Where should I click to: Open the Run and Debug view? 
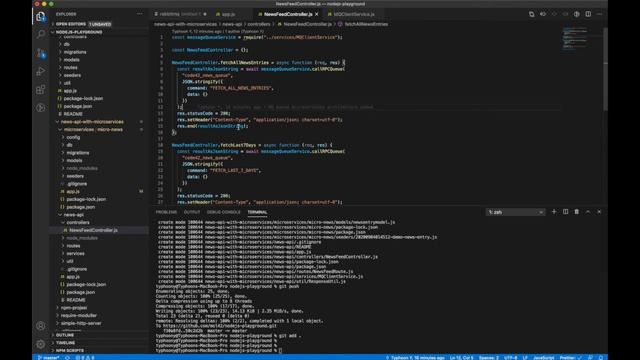[x=41, y=71]
